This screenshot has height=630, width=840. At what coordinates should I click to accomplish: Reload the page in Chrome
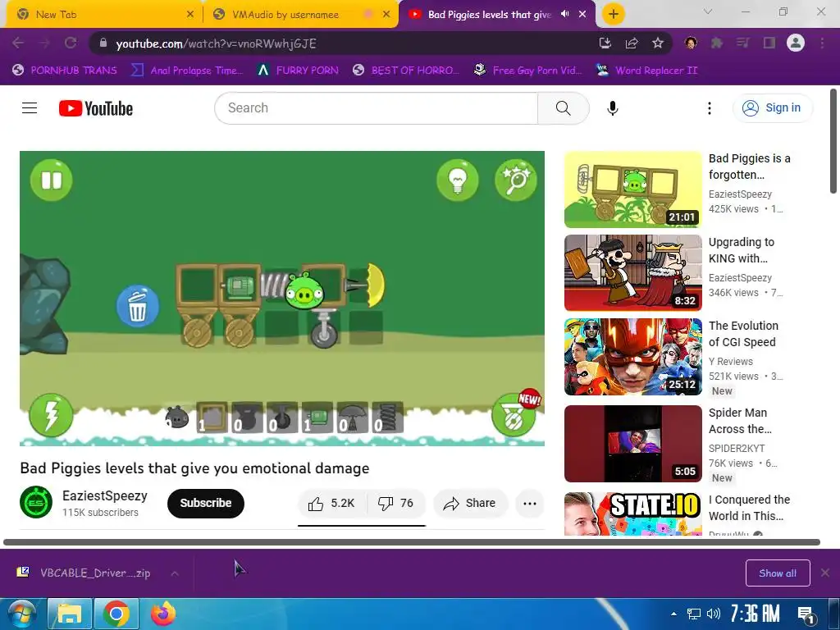[71, 43]
